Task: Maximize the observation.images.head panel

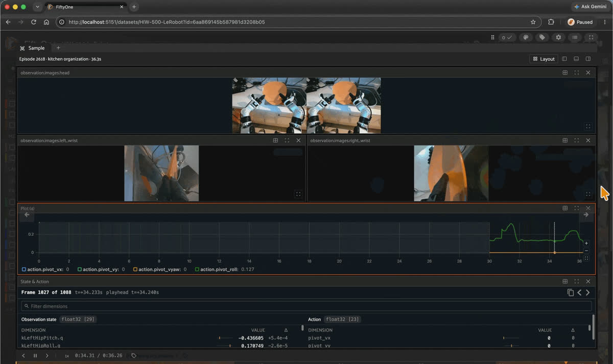Action: [577, 72]
